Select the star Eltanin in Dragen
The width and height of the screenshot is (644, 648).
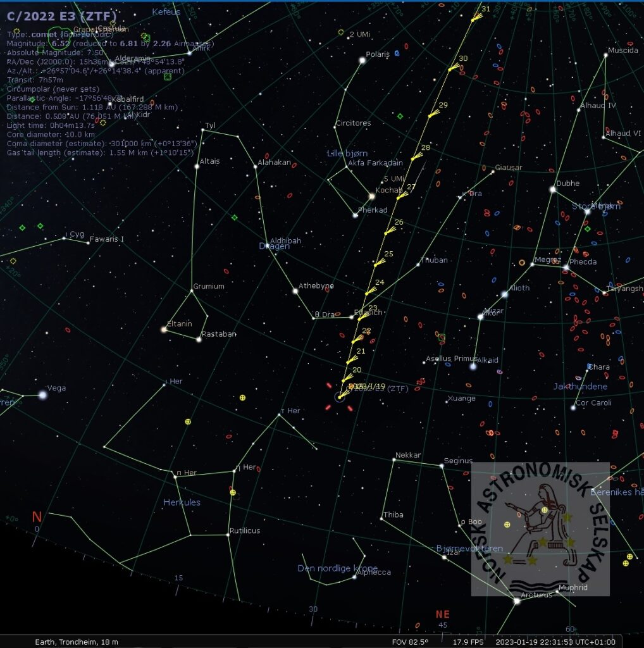pyautogui.click(x=164, y=329)
